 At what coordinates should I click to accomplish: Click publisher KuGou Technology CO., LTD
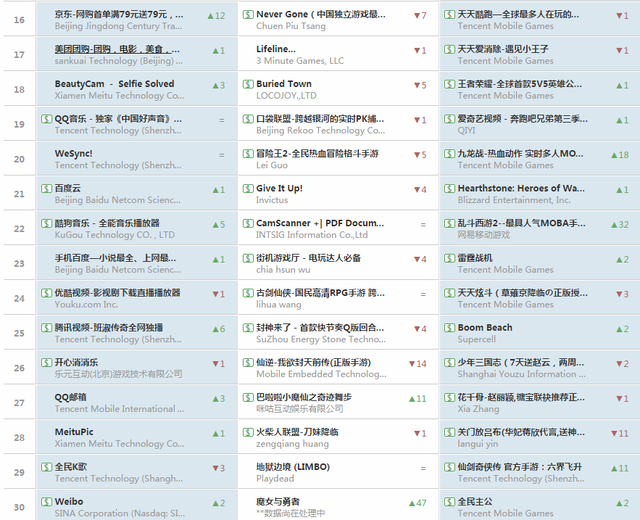pyautogui.click(x=115, y=235)
